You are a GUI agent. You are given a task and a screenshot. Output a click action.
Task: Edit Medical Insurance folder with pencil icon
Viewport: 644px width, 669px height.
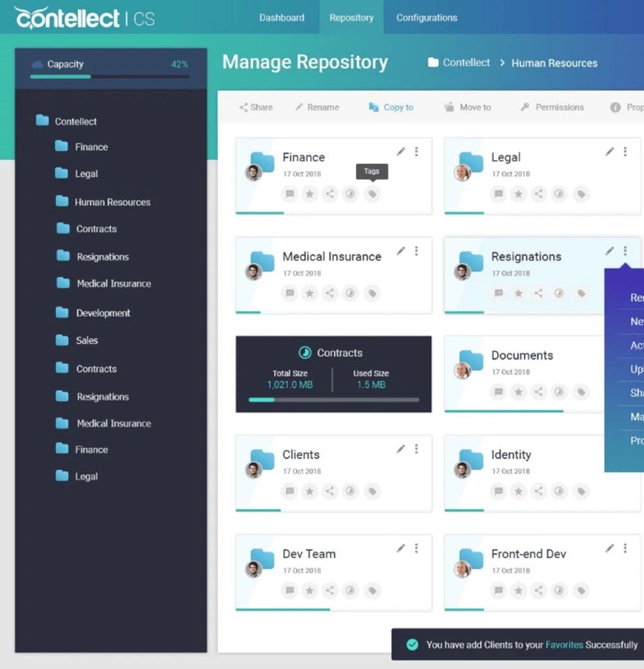(401, 251)
